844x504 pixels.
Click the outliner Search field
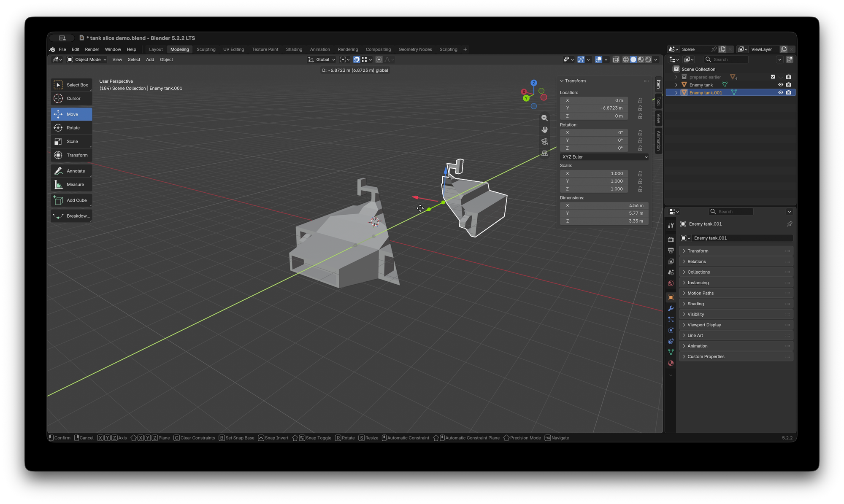[726, 59]
